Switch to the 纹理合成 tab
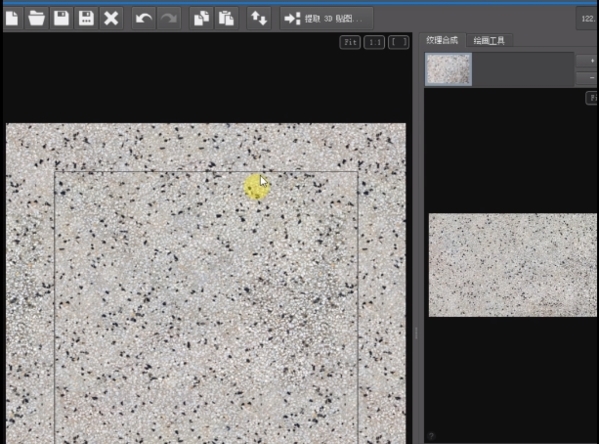Screen dimensions: 599x444 (x=442, y=40)
